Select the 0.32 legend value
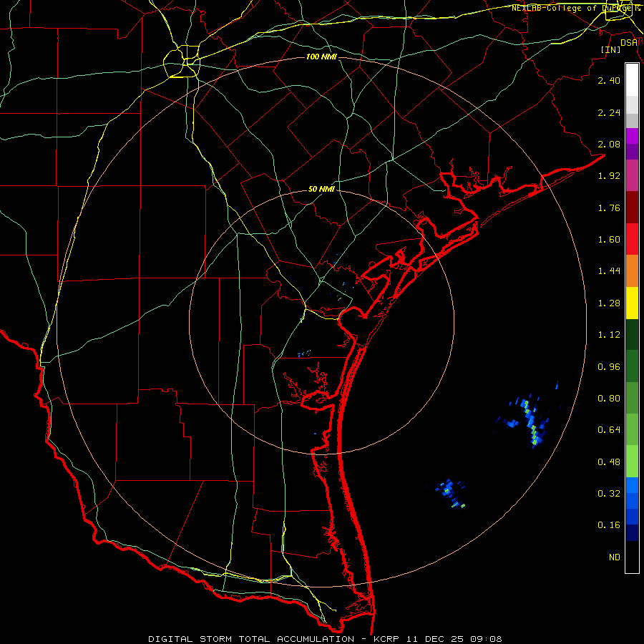This screenshot has width=644, height=644. coord(609,494)
